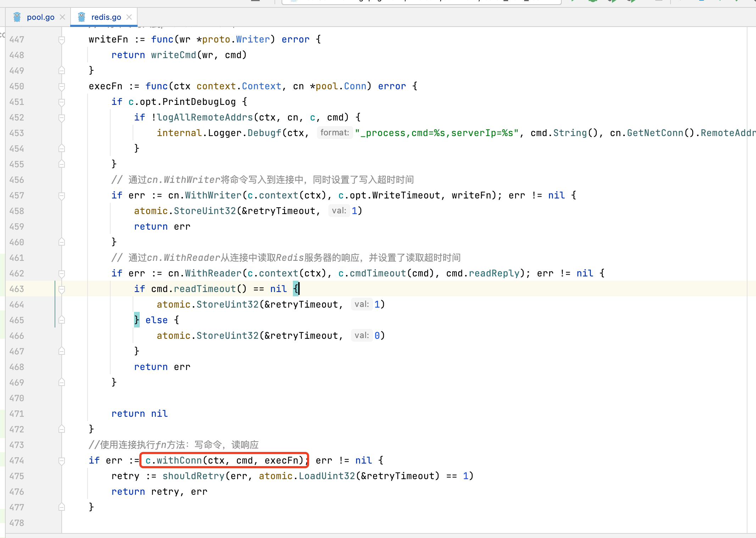Click line number 463 in the gutter
756x538 pixels.
point(17,289)
